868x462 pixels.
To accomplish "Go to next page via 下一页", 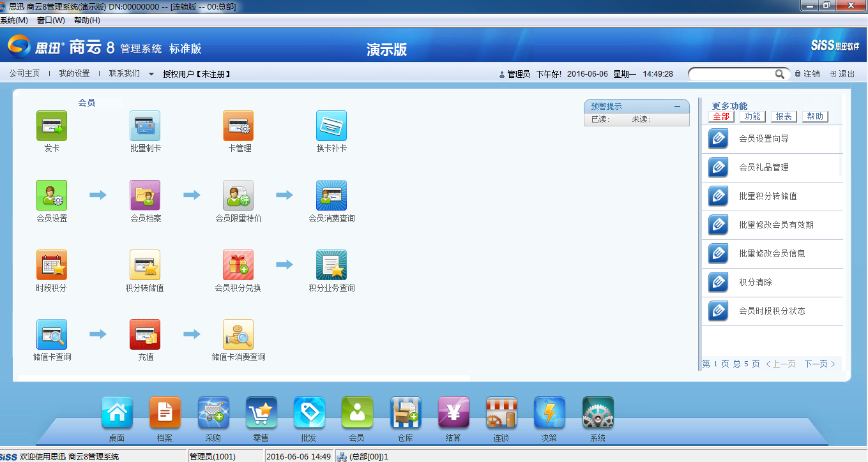I will (820, 364).
